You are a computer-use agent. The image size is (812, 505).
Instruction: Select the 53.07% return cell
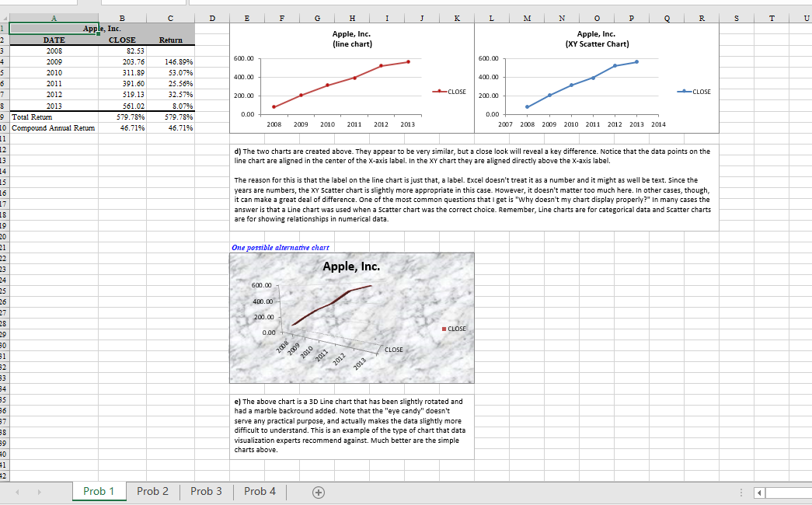tap(170, 72)
